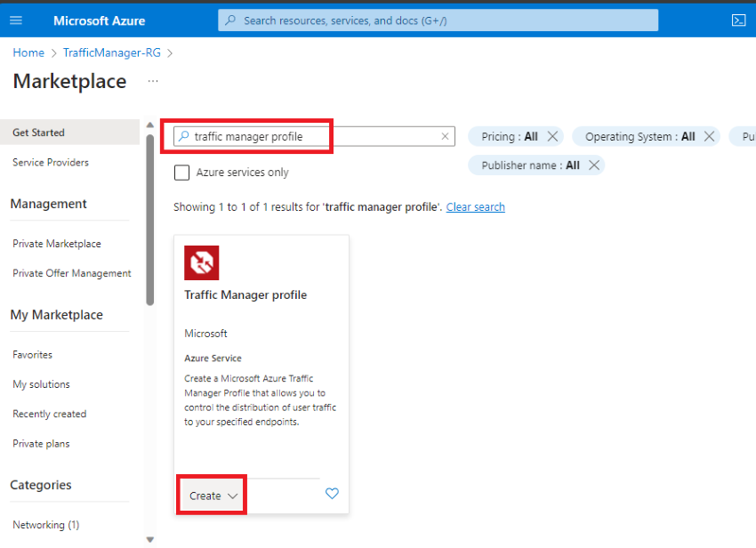Open the TrafficManager-RG breadcrumb
756x548 pixels.
click(112, 52)
